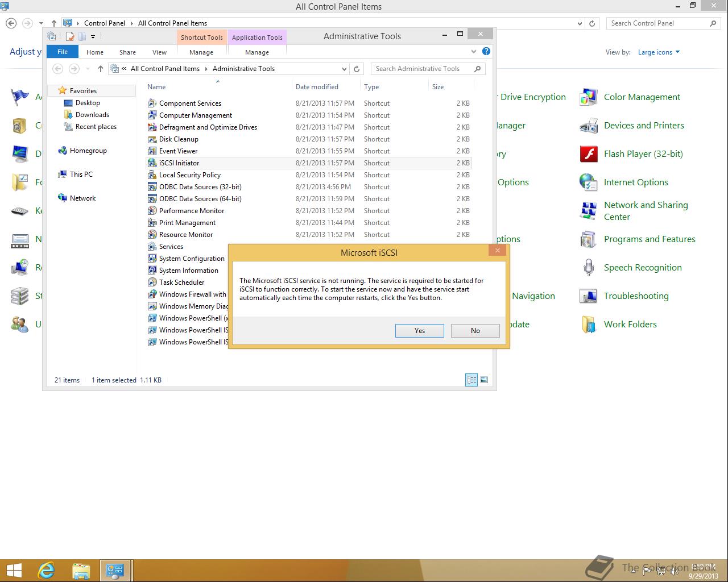
Task: Click the Windows Start button
Action: (x=14, y=571)
